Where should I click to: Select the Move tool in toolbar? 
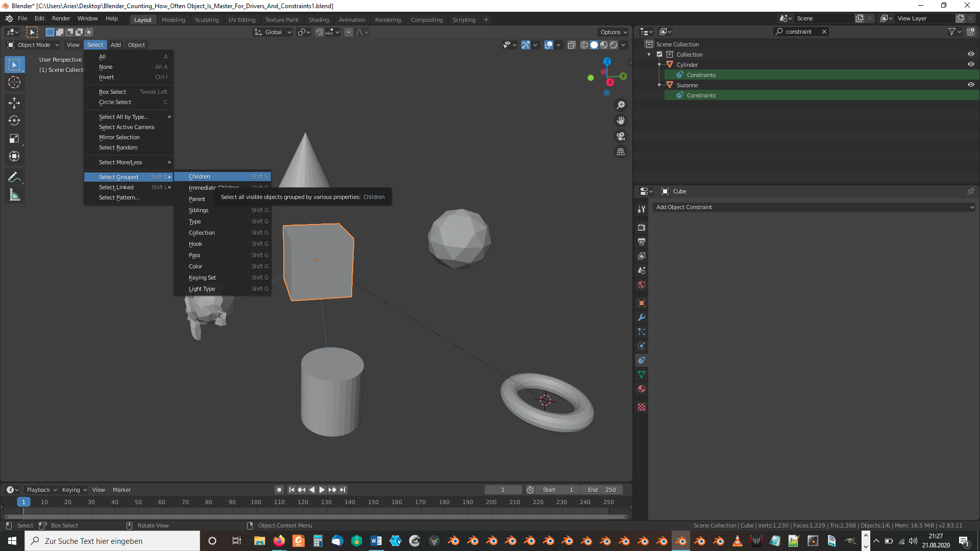pos(14,103)
